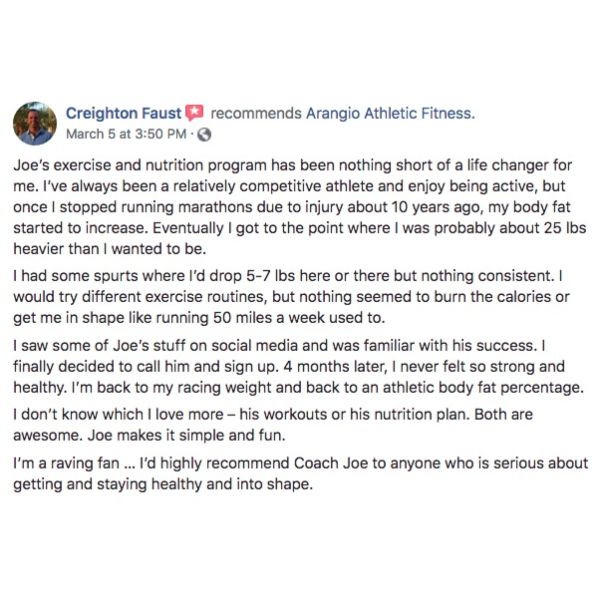600x600 pixels.
Task: Click the line containing "4 months later"
Action: [289, 367]
